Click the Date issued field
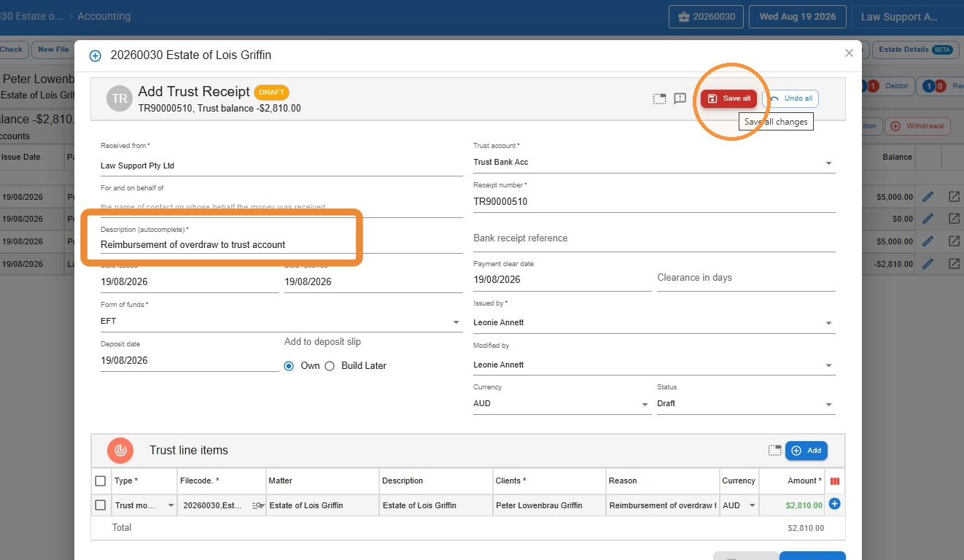Screen dimensions: 964x560 pyautogui.click(x=190, y=282)
